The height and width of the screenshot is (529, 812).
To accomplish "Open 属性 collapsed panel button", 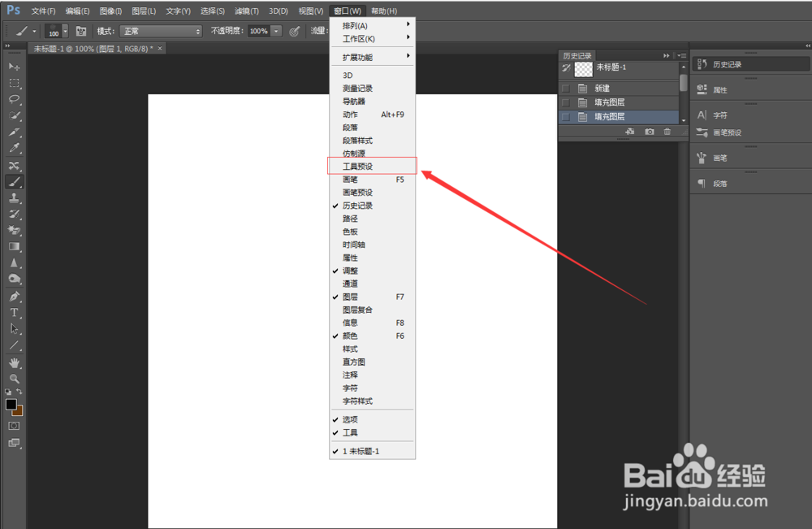I will 751,89.
